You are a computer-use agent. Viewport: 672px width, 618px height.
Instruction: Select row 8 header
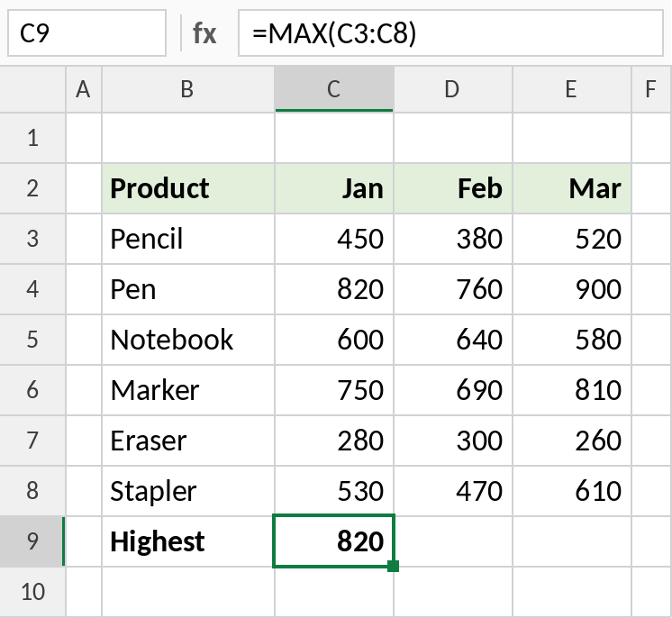click(x=32, y=491)
